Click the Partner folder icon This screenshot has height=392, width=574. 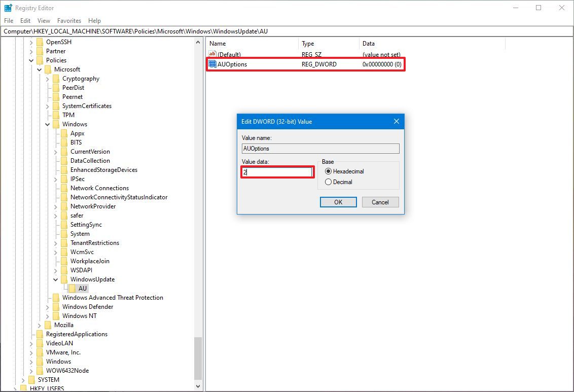(x=40, y=51)
